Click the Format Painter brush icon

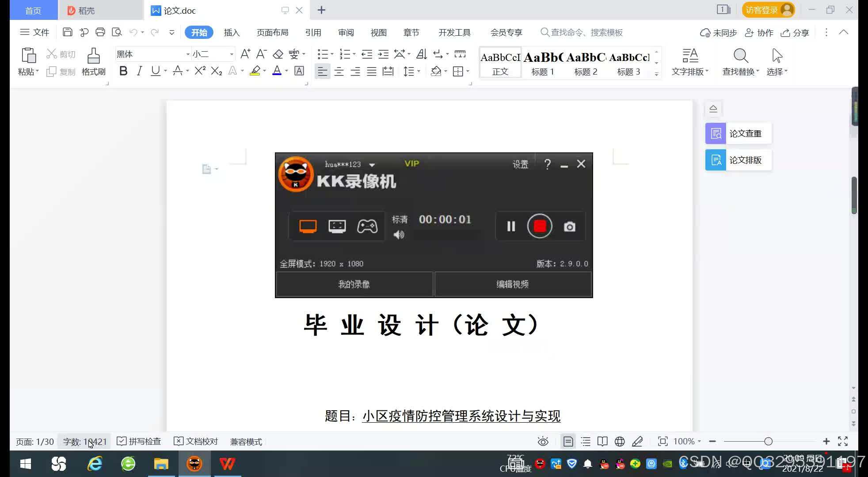[93, 56]
